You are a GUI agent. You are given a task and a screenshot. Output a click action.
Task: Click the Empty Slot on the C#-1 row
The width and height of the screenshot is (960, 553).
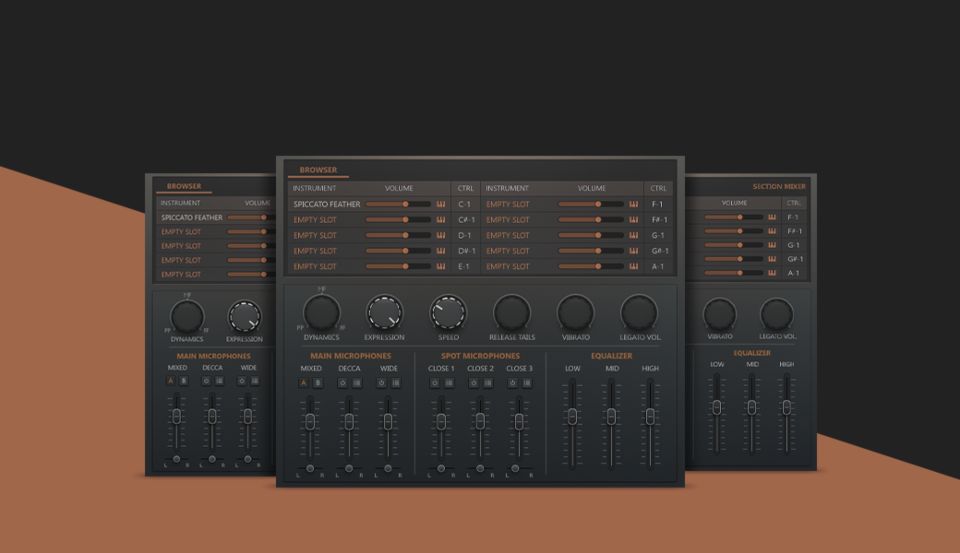pyautogui.click(x=315, y=220)
